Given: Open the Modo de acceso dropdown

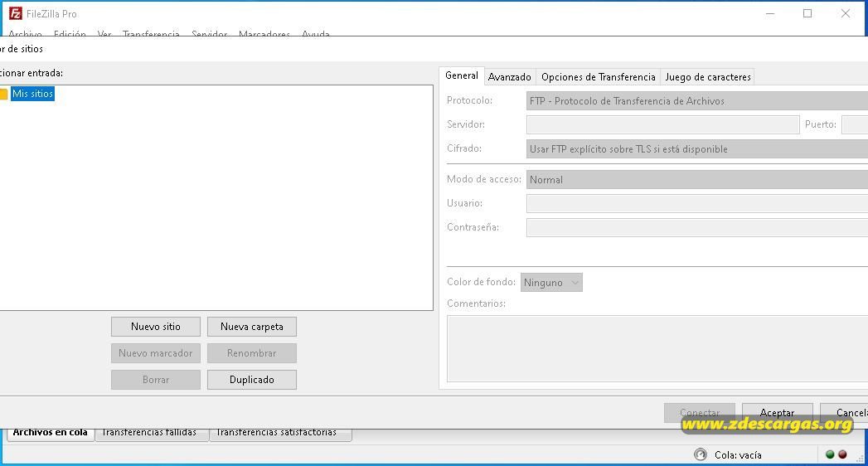Looking at the screenshot, I should [x=697, y=179].
